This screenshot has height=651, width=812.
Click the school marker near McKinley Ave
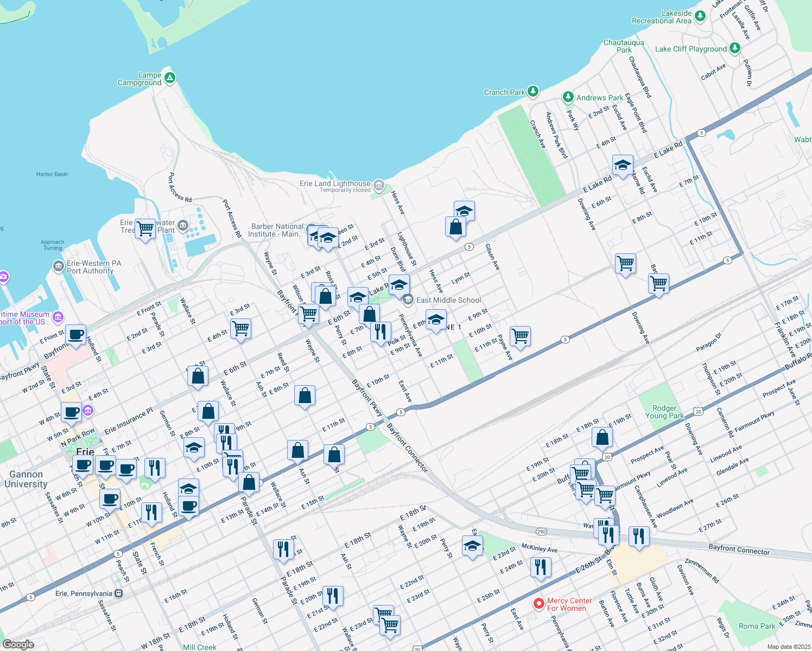472,547
